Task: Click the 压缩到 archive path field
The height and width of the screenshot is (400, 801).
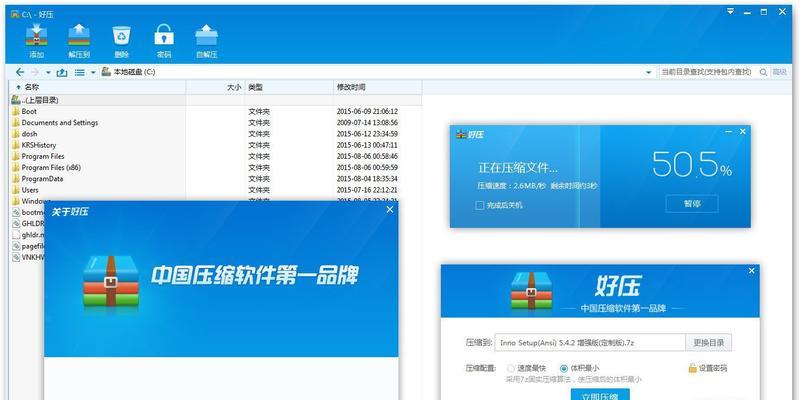Action: click(590, 343)
